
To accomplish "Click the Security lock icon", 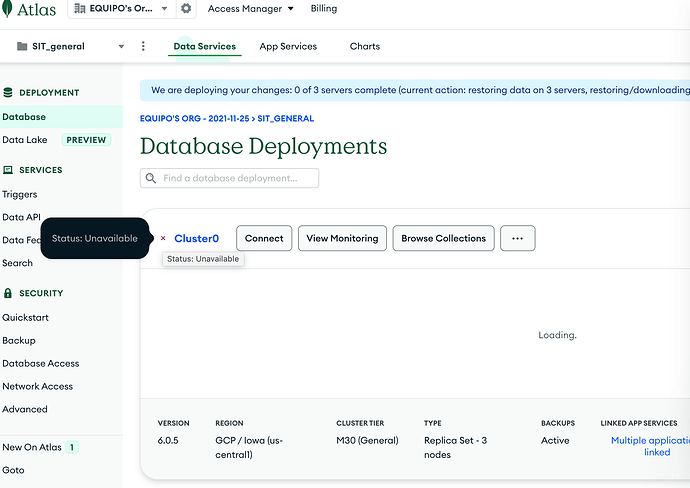I will coord(9,293).
